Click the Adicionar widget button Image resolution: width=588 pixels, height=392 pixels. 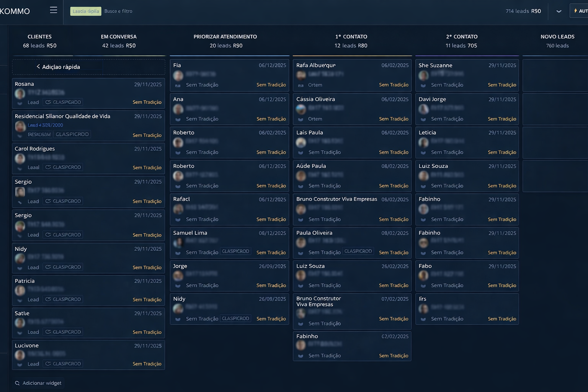pyautogui.click(x=38, y=383)
